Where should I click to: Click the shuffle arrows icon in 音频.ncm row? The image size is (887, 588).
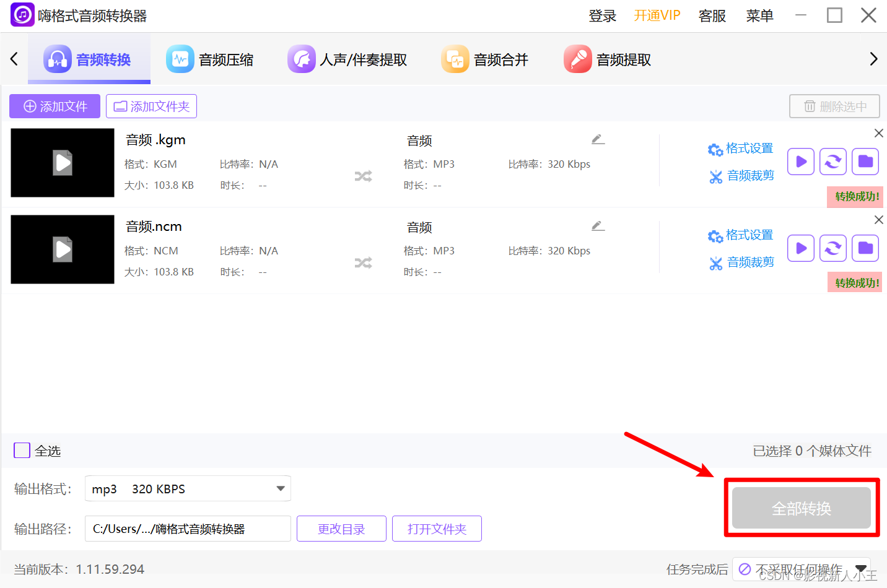[x=363, y=263]
